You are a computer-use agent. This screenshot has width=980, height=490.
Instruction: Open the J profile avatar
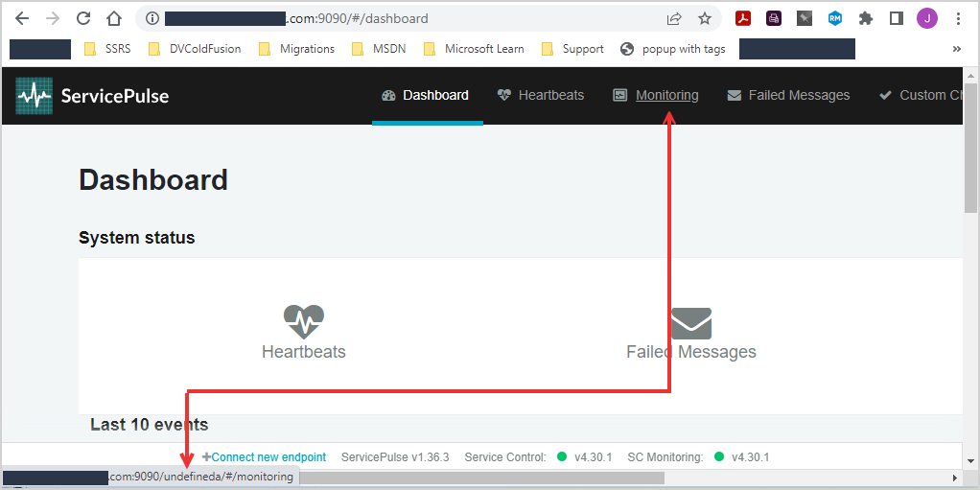click(x=927, y=19)
